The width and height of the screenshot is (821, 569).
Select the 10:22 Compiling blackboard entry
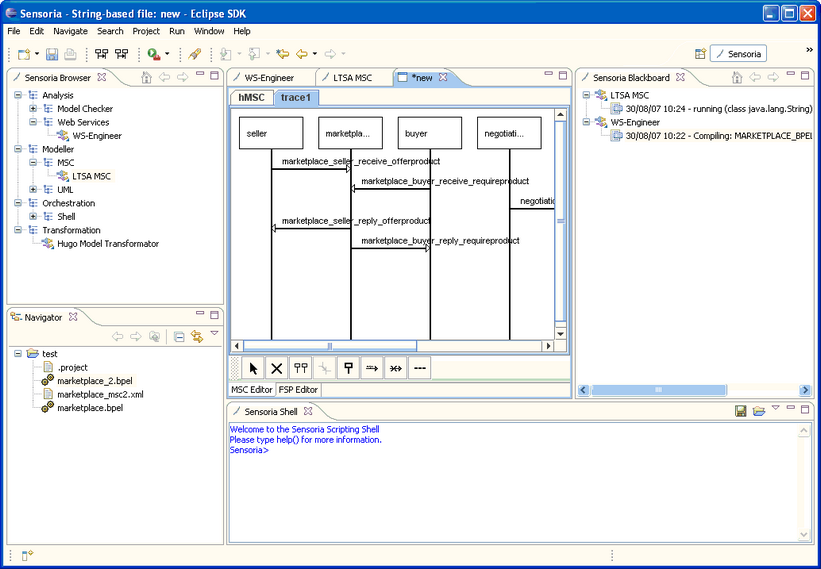point(712,136)
